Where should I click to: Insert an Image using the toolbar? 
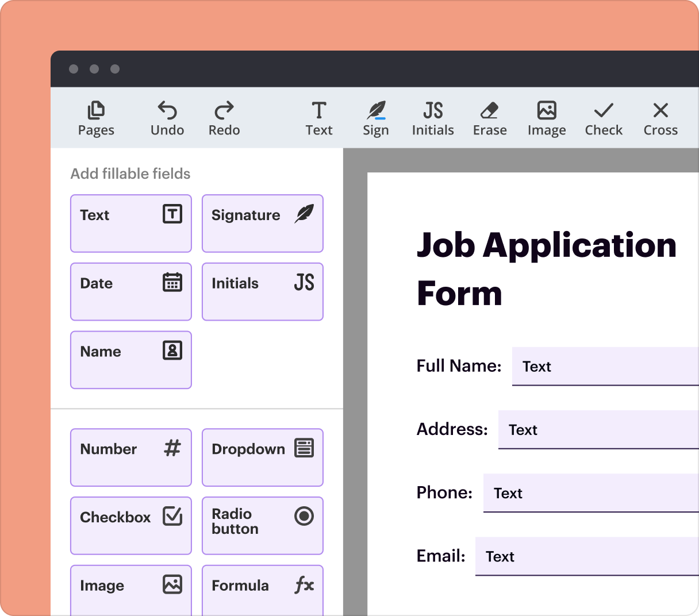click(x=546, y=118)
